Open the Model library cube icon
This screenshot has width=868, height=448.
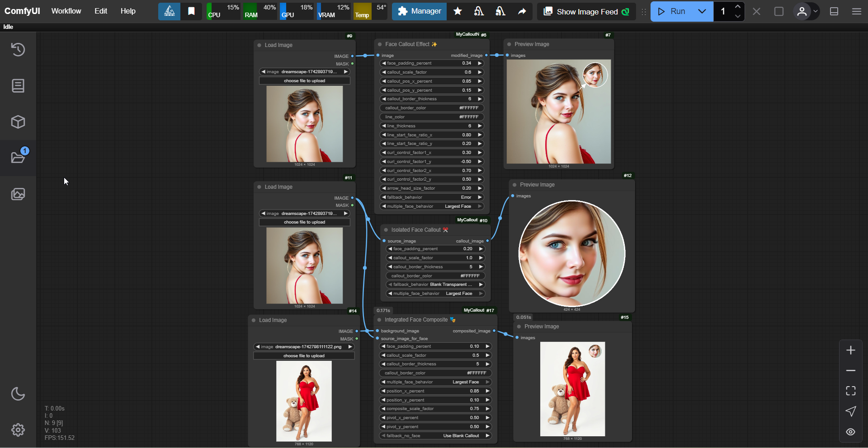tap(18, 121)
